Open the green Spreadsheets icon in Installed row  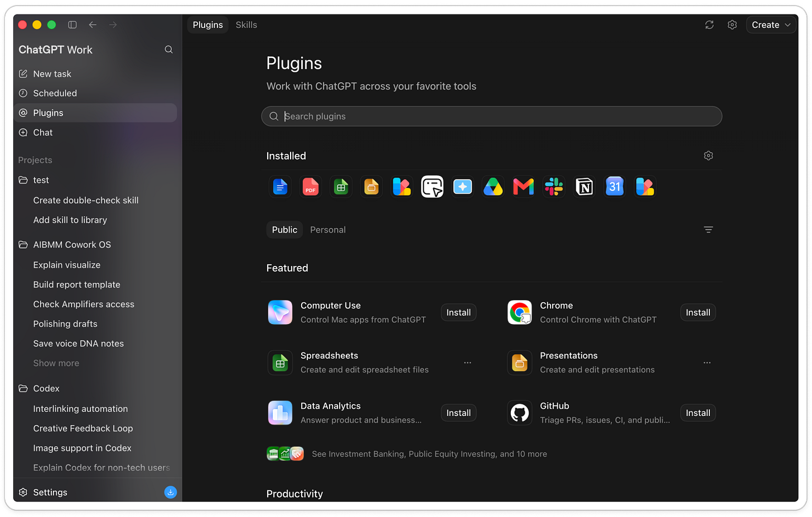341,187
